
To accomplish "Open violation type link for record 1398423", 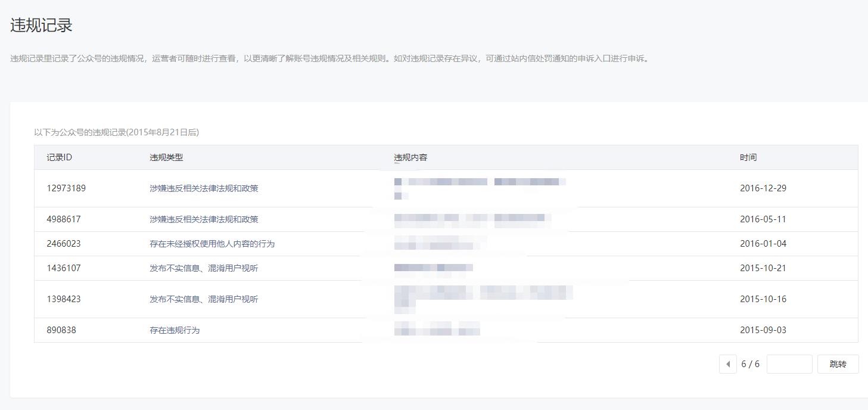I will [204, 299].
